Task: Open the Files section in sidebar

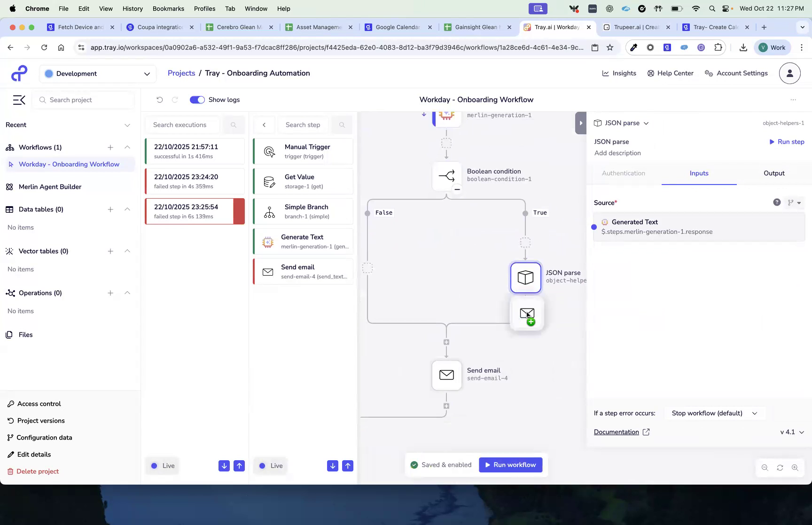Action: pyautogui.click(x=25, y=334)
